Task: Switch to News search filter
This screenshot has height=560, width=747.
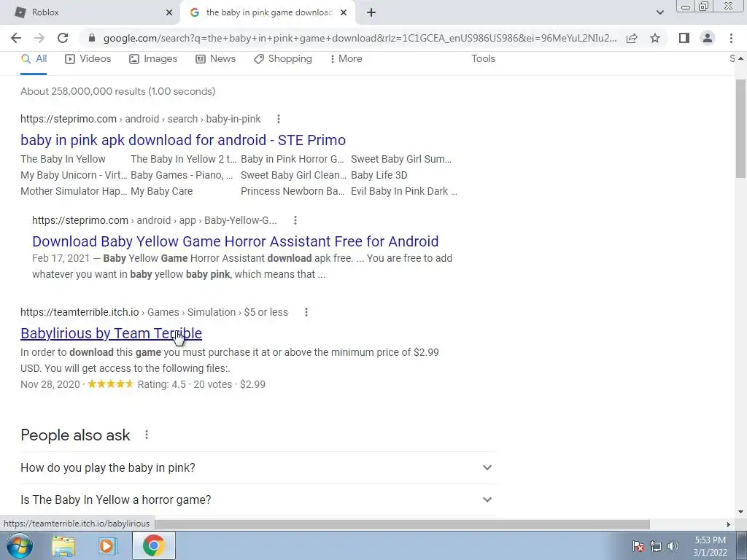Action: pos(216,58)
